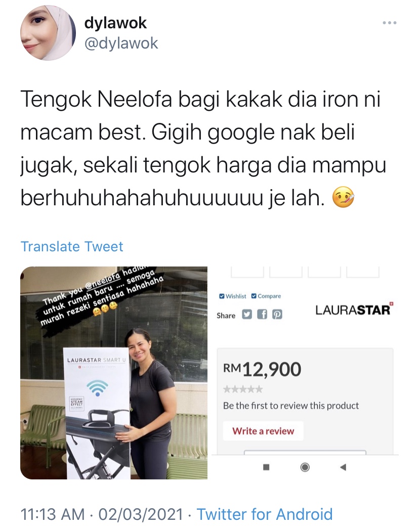419x532 pixels.
Task: Click the LAURASTAR brand logo
Action: 354,309
